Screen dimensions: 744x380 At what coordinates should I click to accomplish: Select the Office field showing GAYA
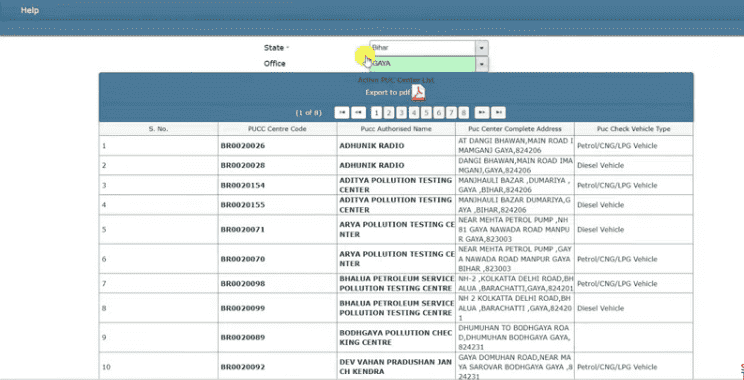[x=423, y=64]
